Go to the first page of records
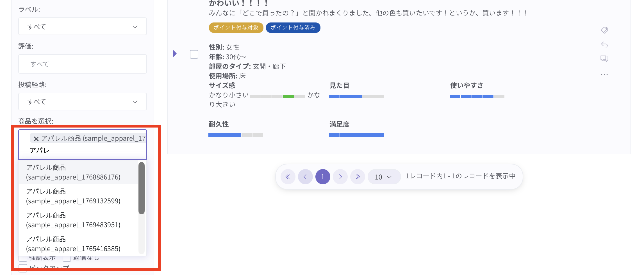Image resolution: width=644 pixels, height=275 pixels. pyautogui.click(x=288, y=177)
